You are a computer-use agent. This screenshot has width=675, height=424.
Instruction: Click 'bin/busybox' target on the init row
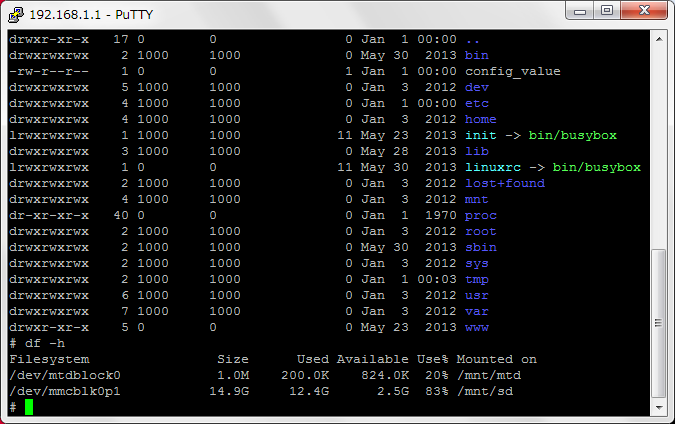[573, 135]
